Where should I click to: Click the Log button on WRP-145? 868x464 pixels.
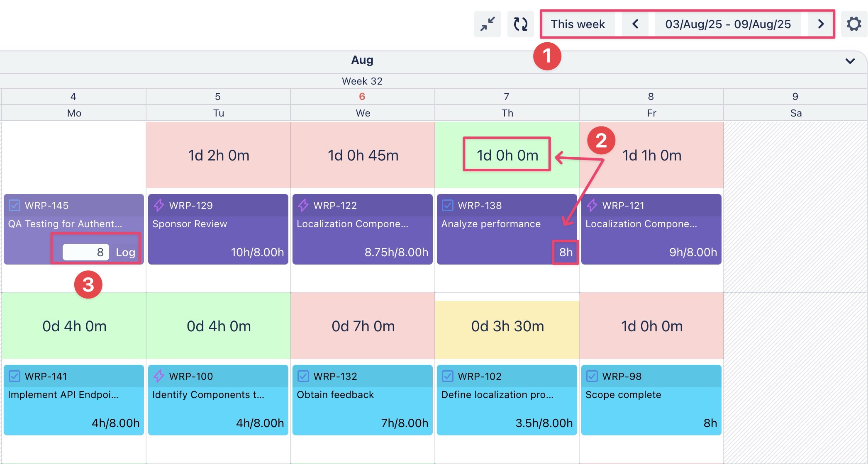(125, 252)
